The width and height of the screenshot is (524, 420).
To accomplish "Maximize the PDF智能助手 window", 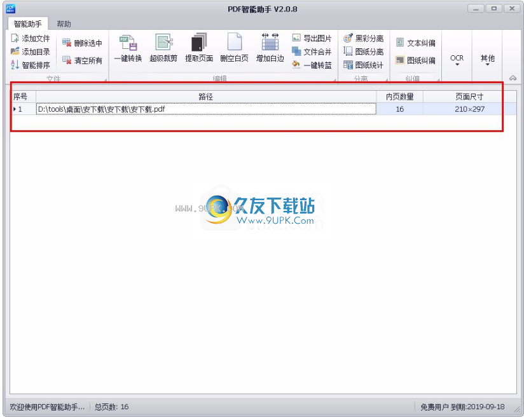I will pyautogui.click(x=493, y=8).
